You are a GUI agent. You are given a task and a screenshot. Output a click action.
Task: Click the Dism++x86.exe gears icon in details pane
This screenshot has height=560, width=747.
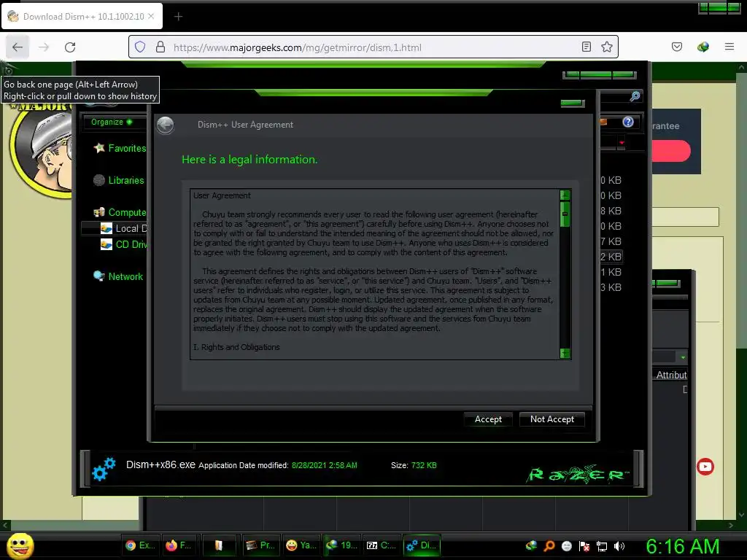(104, 469)
